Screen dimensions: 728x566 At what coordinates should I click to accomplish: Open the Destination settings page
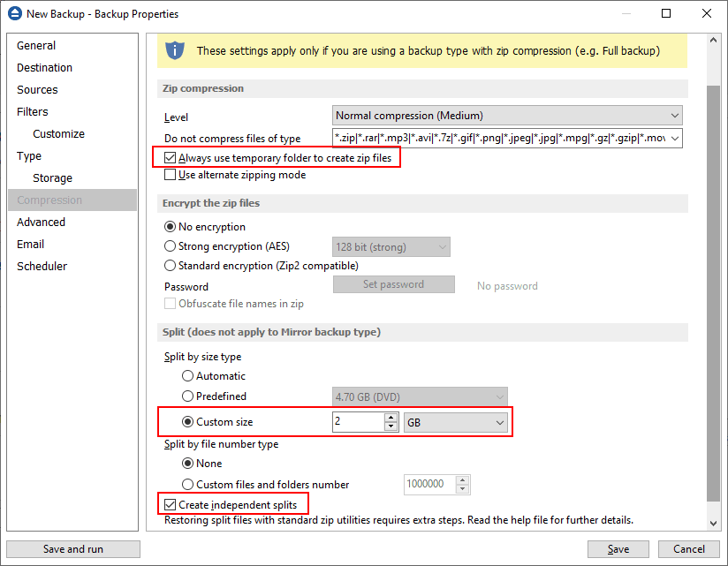pyautogui.click(x=44, y=68)
